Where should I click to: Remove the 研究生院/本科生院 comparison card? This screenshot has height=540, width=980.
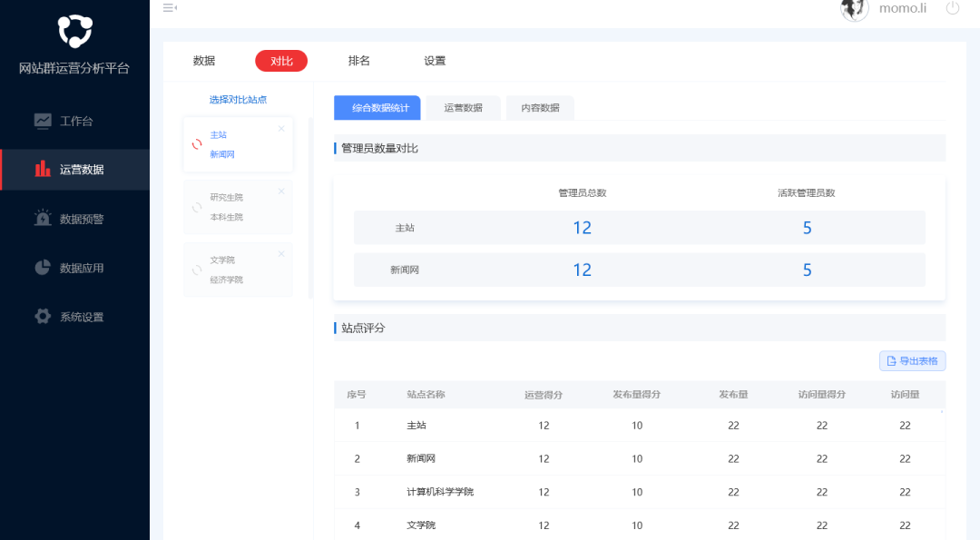[281, 191]
